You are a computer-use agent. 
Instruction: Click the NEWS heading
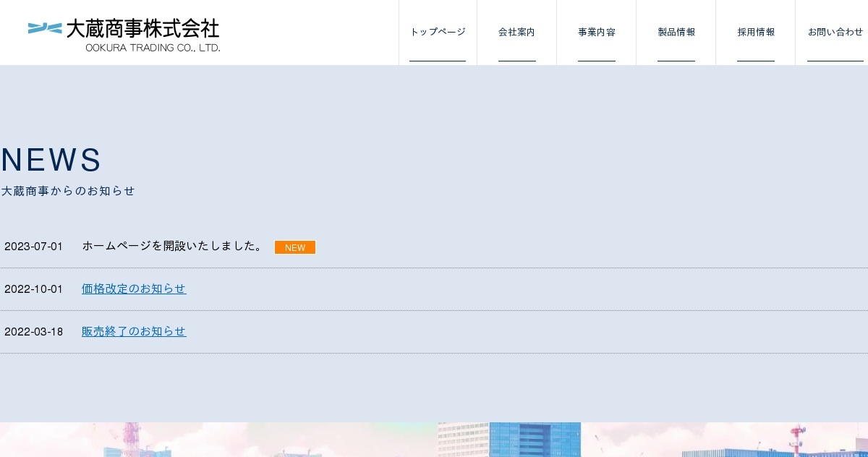point(51,160)
